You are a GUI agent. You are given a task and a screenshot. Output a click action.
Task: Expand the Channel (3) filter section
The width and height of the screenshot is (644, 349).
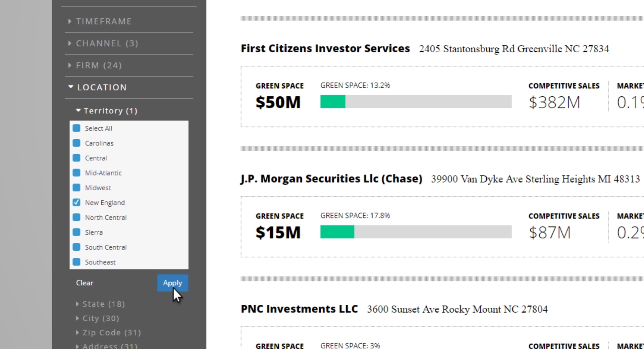(x=107, y=43)
